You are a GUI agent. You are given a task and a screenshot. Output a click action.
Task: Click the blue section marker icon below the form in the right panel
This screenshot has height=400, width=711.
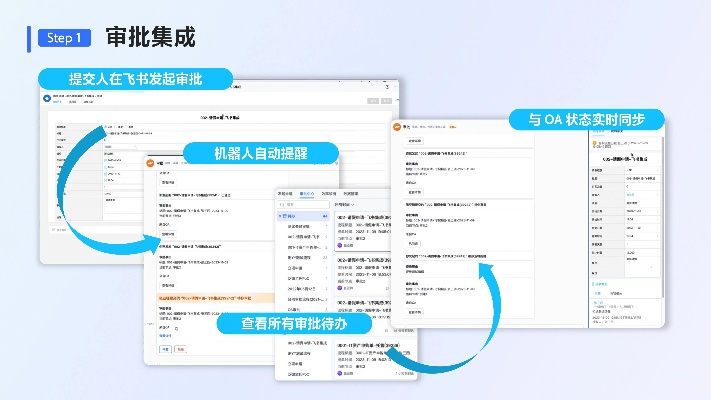click(594, 284)
